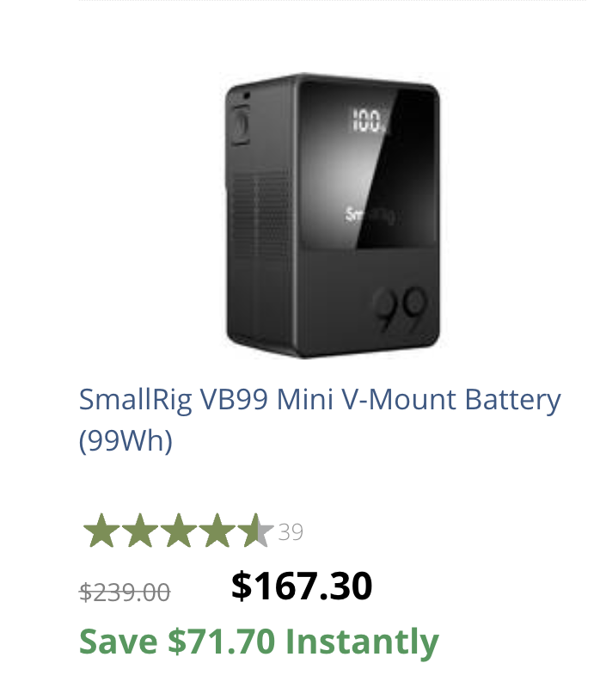Click the half-filled fifth rating star
The image size is (600, 700).
tap(255, 531)
